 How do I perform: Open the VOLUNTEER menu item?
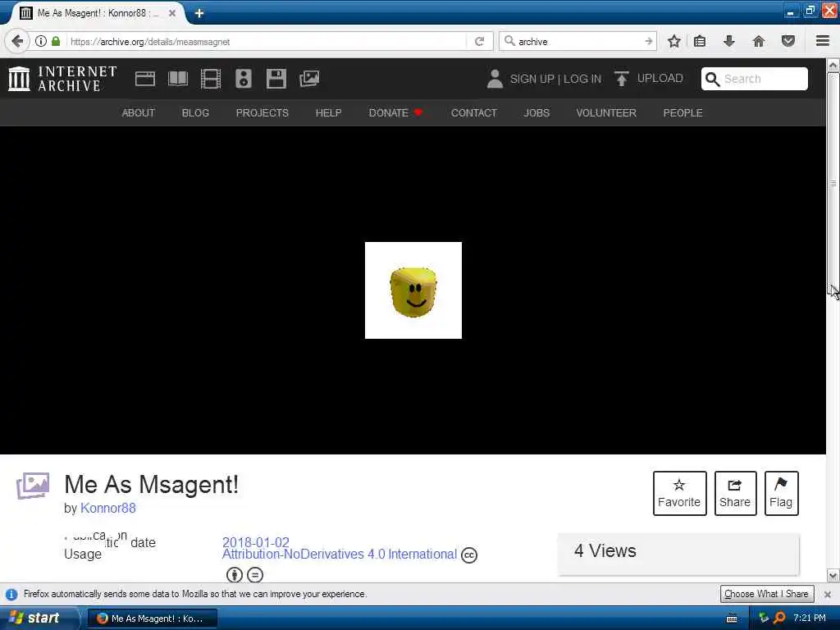[x=606, y=113]
